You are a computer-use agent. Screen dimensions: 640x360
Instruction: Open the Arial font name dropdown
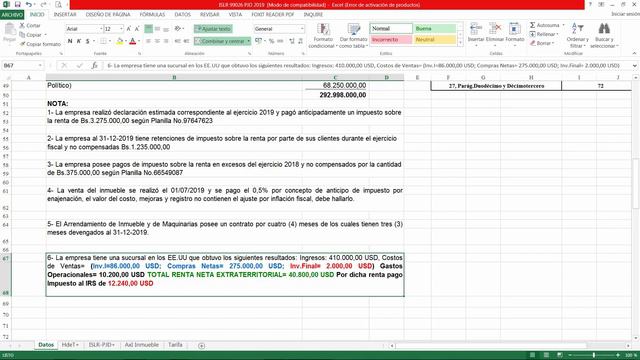pos(101,29)
